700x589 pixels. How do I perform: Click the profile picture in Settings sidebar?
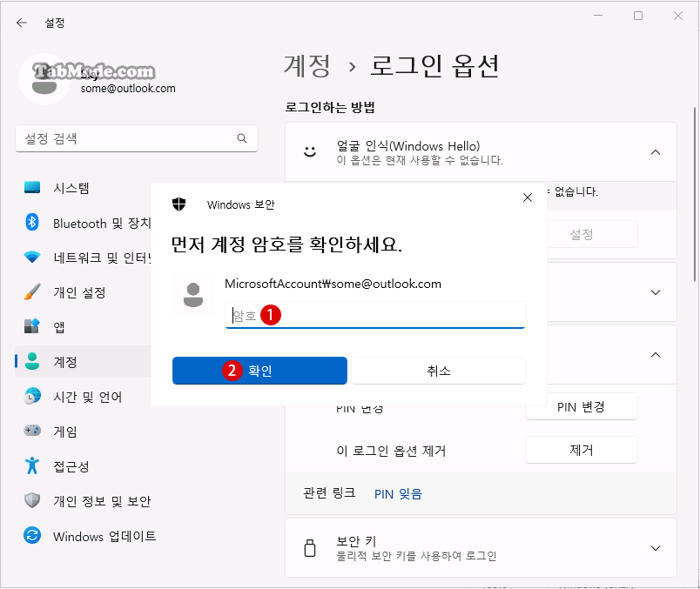coord(44,79)
